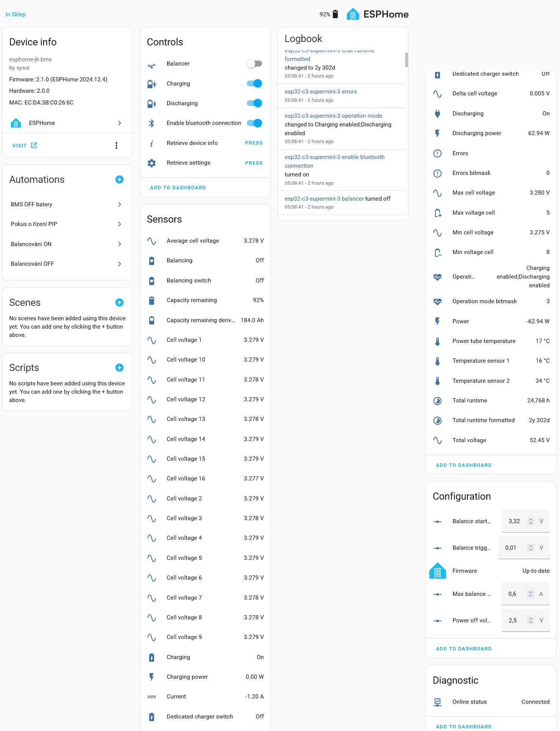The image size is (560, 731).
Task: Add a new scene with plus icon
Action: pyautogui.click(x=119, y=302)
